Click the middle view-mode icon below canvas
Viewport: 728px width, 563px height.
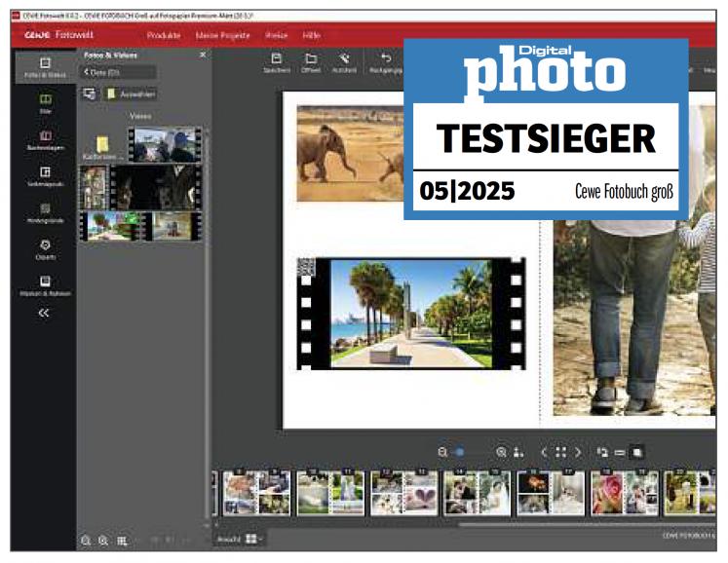point(620,452)
